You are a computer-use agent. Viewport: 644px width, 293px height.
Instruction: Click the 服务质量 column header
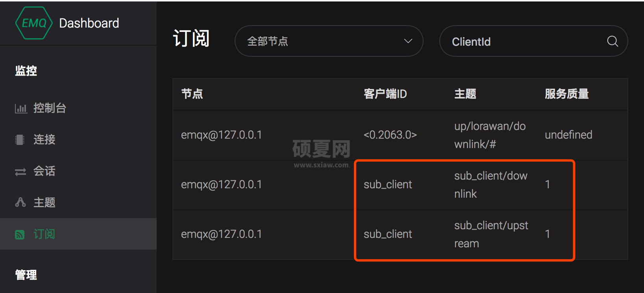[567, 94]
